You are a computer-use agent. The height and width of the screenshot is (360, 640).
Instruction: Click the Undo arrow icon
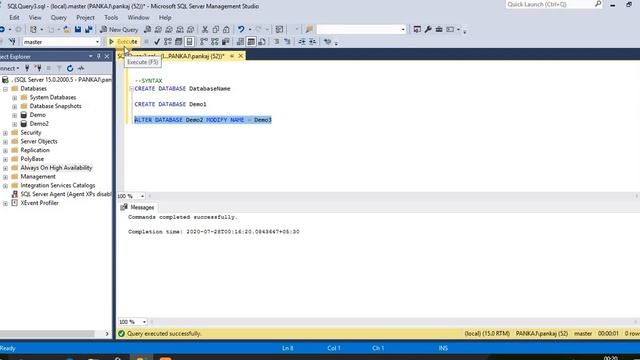(x=241, y=29)
